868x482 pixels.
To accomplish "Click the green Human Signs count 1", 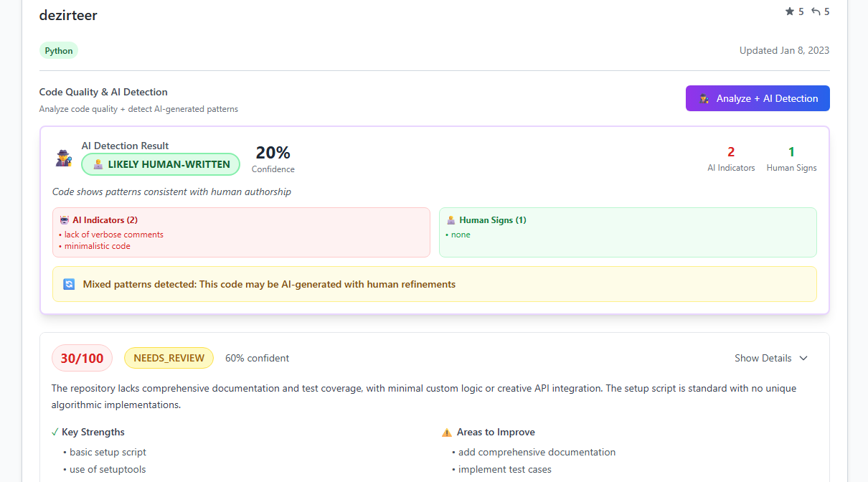I will click(791, 152).
